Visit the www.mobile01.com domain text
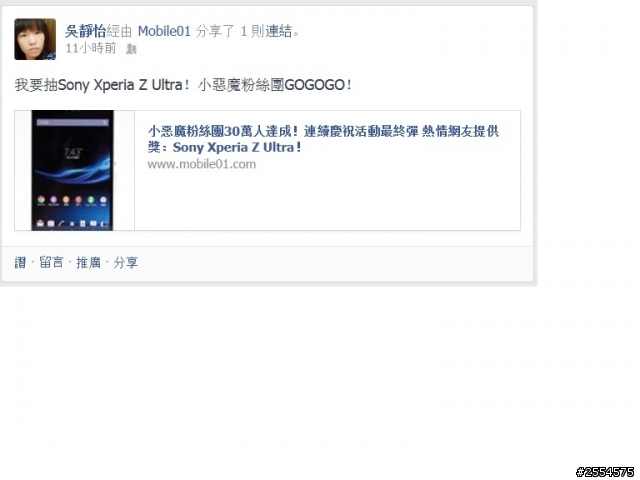Image resolution: width=640 pixels, height=480 pixels. (202, 164)
